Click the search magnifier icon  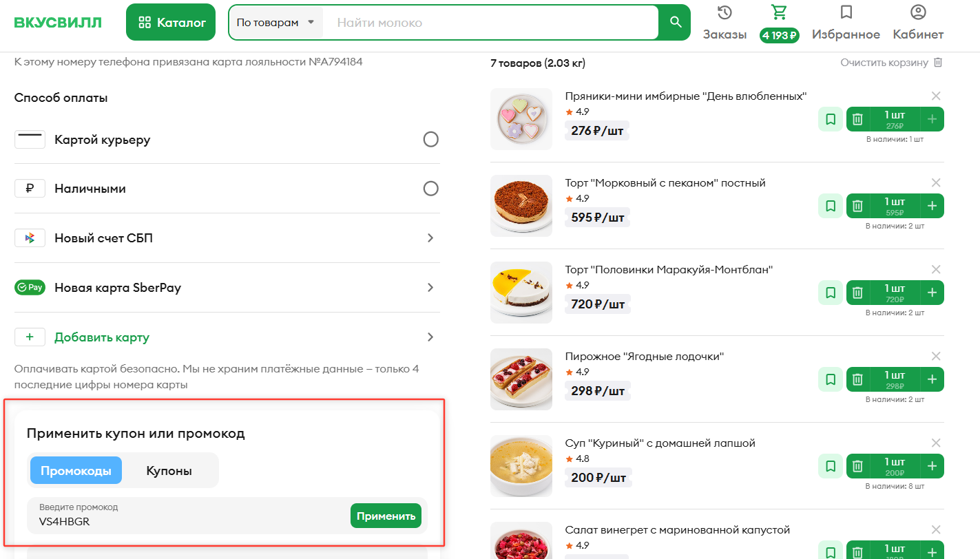click(x=675, y=23)
